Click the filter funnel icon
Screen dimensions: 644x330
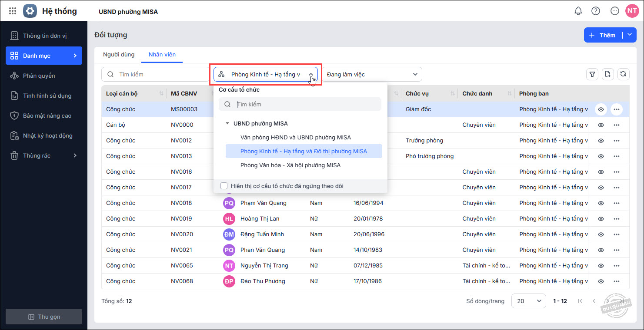point(592,74)
